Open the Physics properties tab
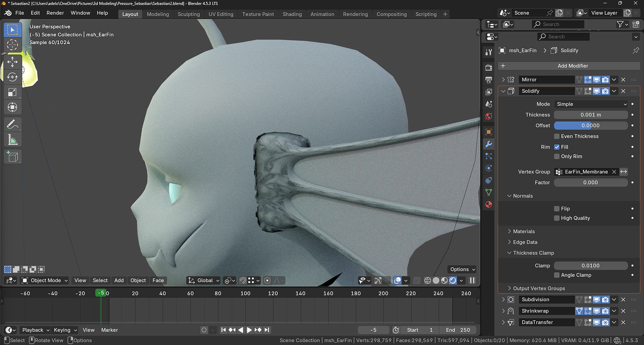 489,168
